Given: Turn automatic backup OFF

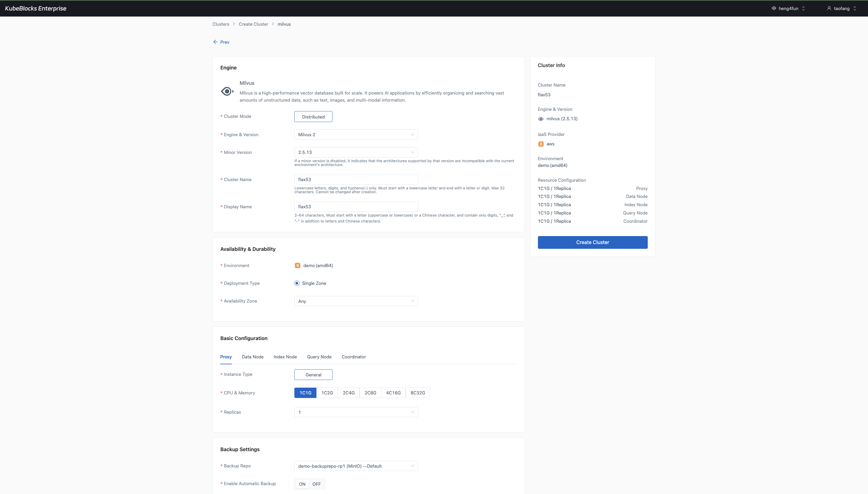Looking at the screenshot, I should (316, 484).
